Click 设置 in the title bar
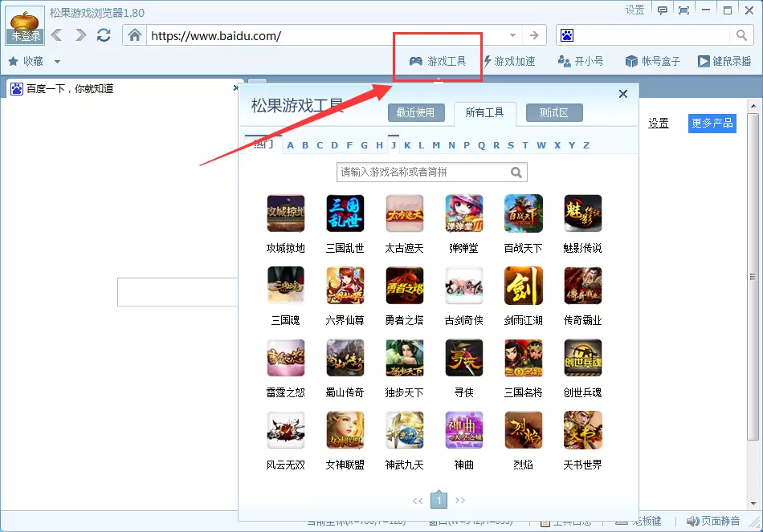 (x=635, y=10)
